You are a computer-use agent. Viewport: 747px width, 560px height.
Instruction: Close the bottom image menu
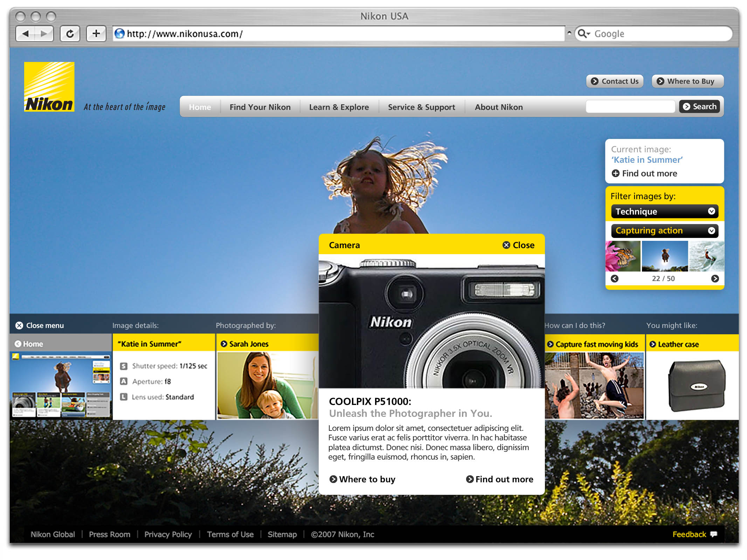(x=39, y=325)
